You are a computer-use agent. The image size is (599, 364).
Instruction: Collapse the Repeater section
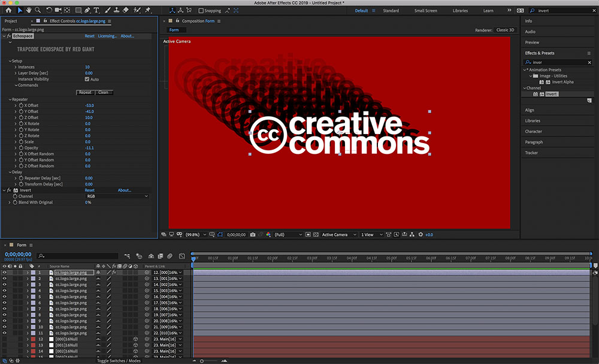click(x=10, y=99)
